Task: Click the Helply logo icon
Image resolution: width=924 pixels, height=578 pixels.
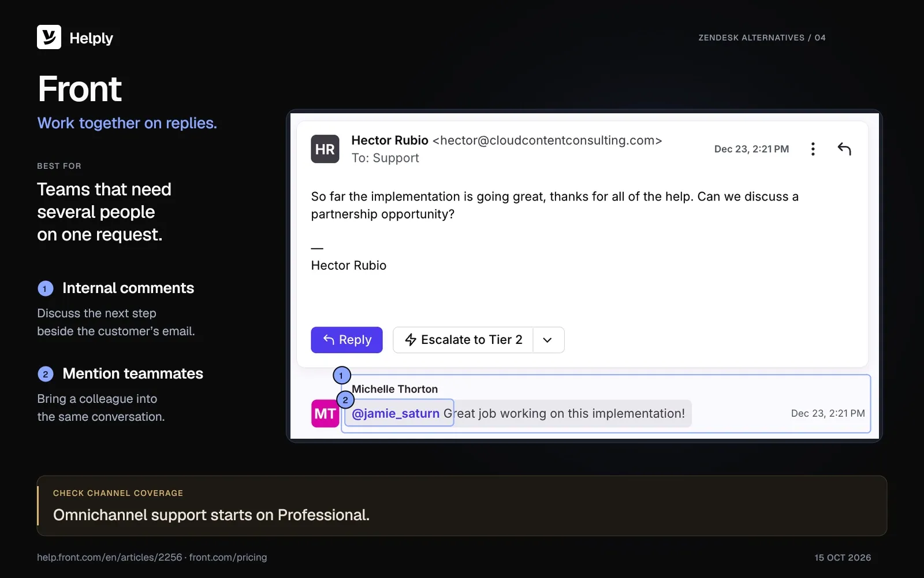Action: (x=49, y=37)
